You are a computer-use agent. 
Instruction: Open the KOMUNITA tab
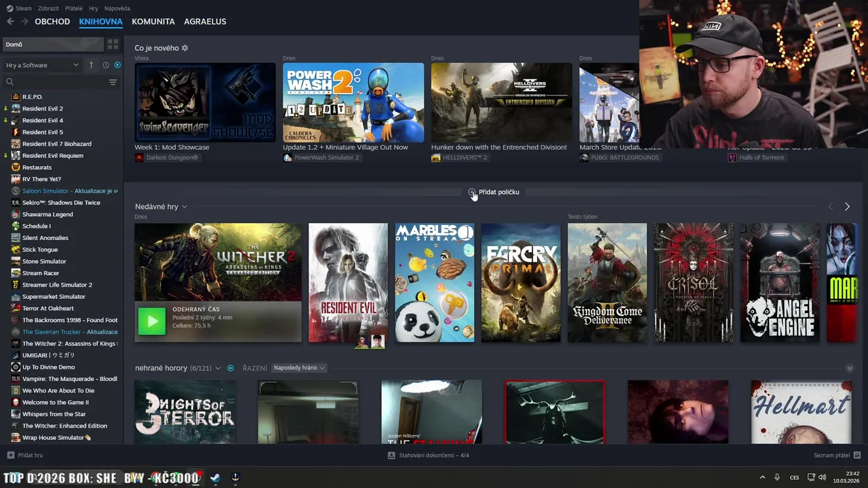[x=153, y=22]
